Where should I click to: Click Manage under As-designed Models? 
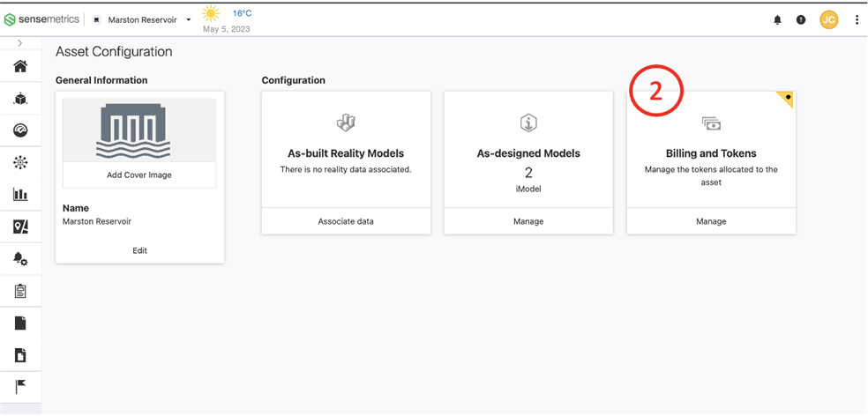[528, 221]
